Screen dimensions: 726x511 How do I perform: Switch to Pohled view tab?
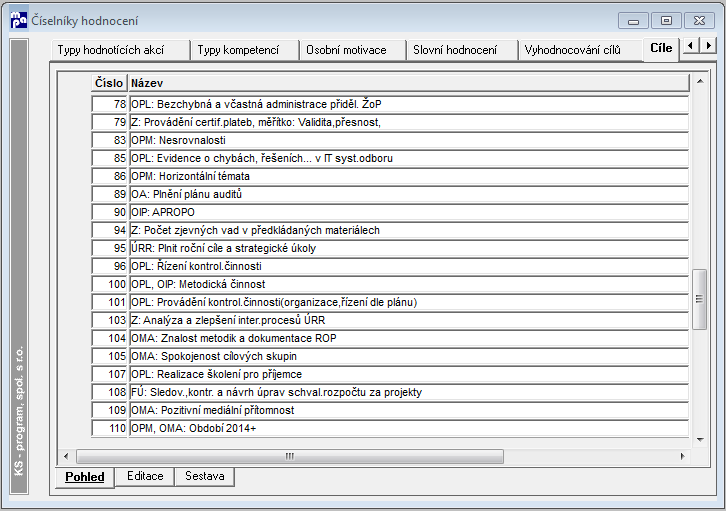click(85, 477)
